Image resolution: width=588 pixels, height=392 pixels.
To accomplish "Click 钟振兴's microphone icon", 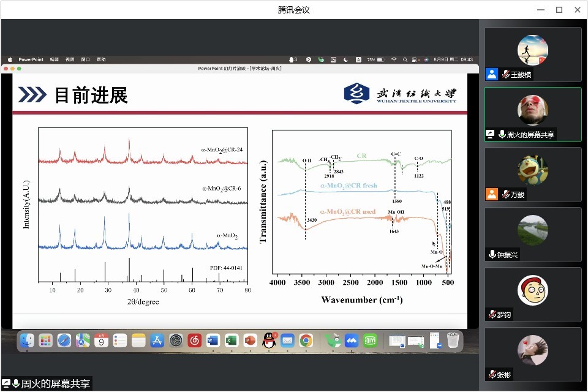I will point(492,254).
